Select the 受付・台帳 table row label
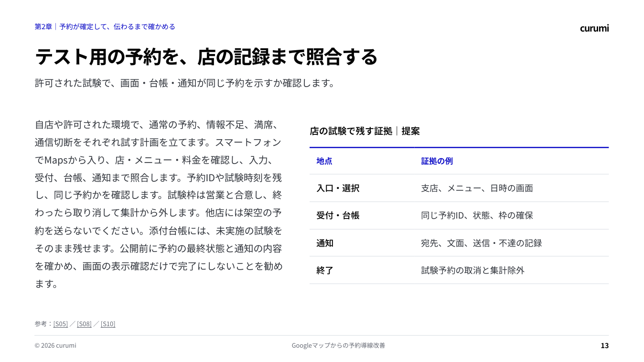The image size is (644, 362). [338, 216]
